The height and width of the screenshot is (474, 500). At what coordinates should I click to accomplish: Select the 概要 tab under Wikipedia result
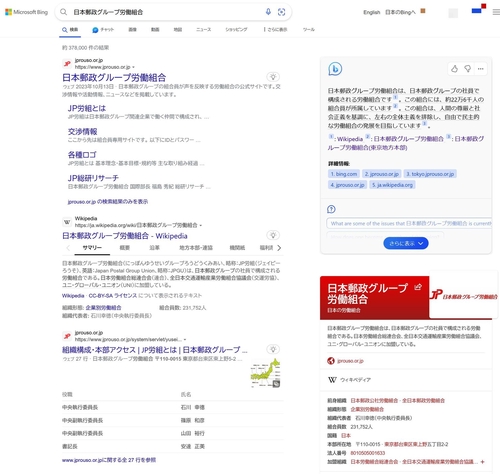click(125, 248)
